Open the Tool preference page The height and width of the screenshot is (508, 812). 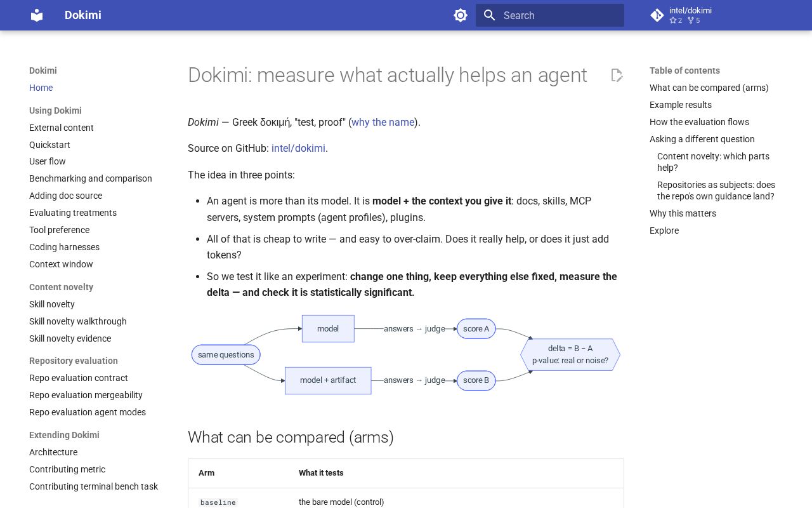pyautogui.click(x=59, y=230)
